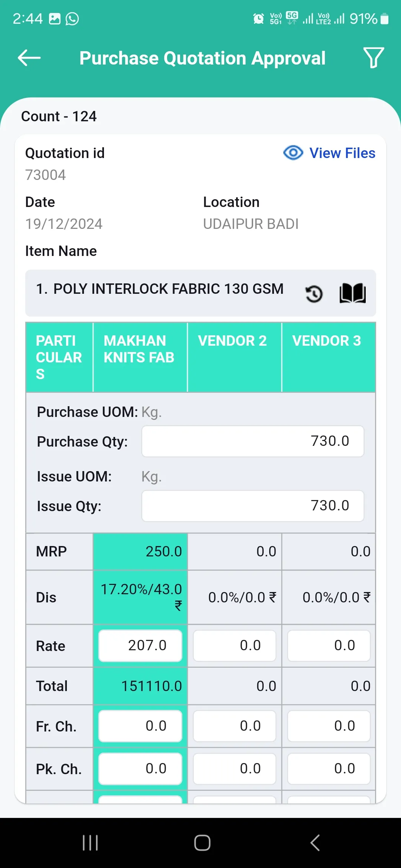
Task: Open Android recent apps button
Action: click(90, 843)
